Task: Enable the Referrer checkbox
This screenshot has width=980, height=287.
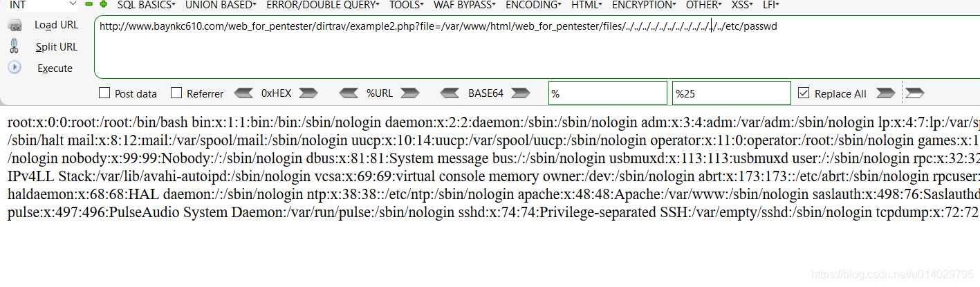Action: click(x=176, y=93)
